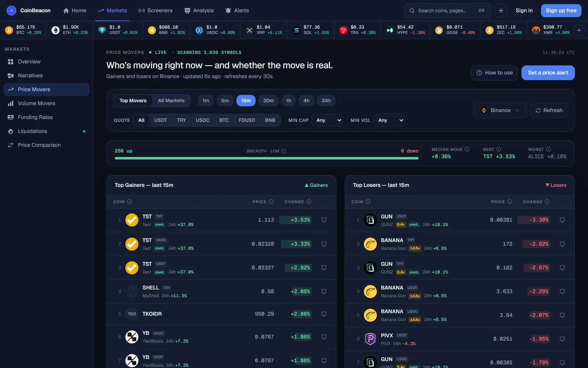Set alert bell for TKOIDR row

(x=324, y=314)
